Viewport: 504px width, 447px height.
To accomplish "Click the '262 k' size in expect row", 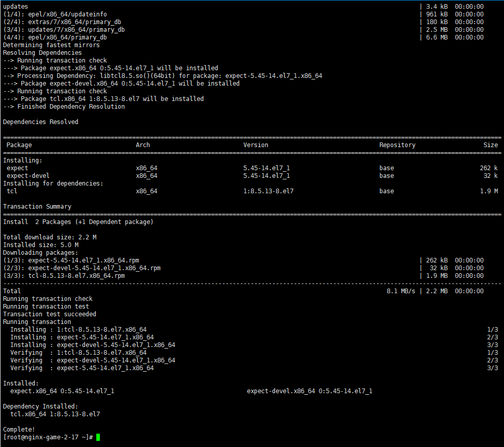I will (489, 168).
